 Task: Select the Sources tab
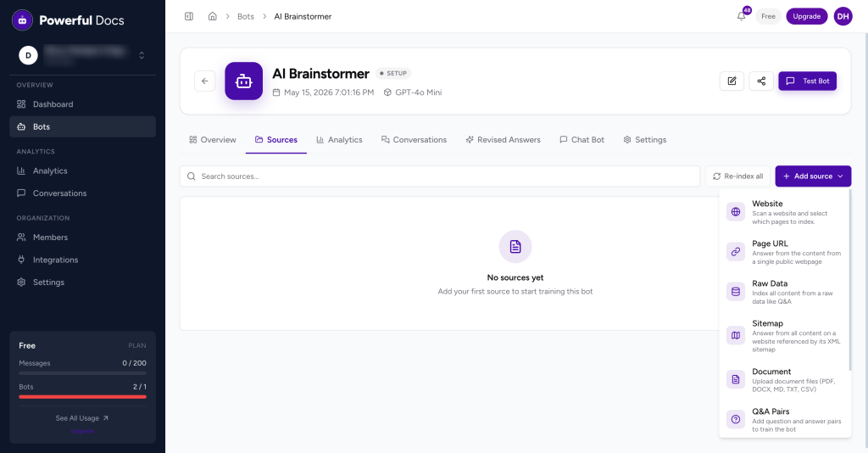pyautogui.click(x=276, y=140)
